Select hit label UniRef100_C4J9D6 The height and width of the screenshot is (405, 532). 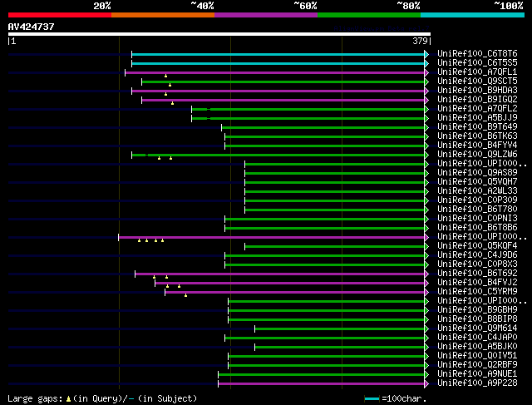click(x=477, y=255)
